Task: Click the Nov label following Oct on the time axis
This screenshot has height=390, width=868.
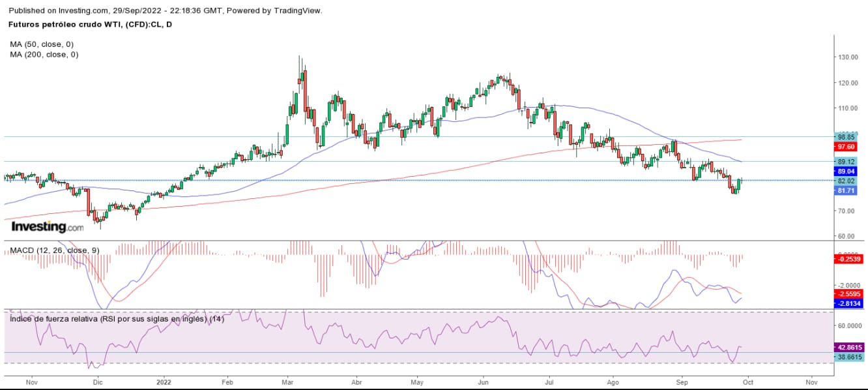Action: pos(812,382)
